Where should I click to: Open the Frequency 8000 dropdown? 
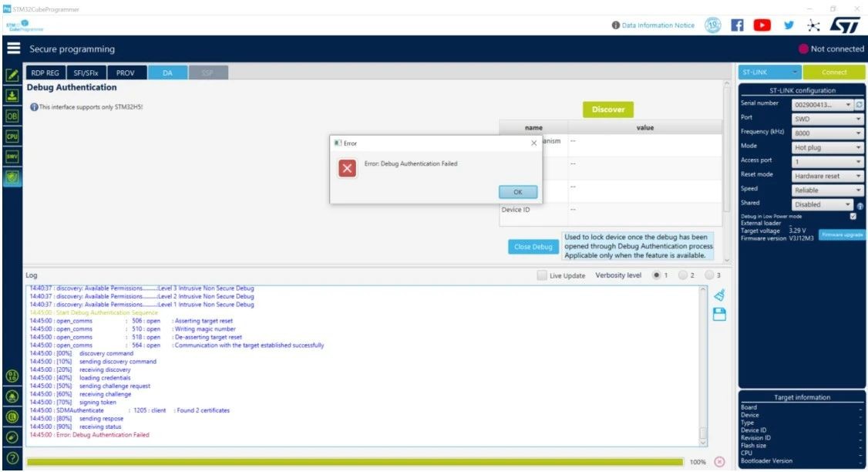click(827, 133)
